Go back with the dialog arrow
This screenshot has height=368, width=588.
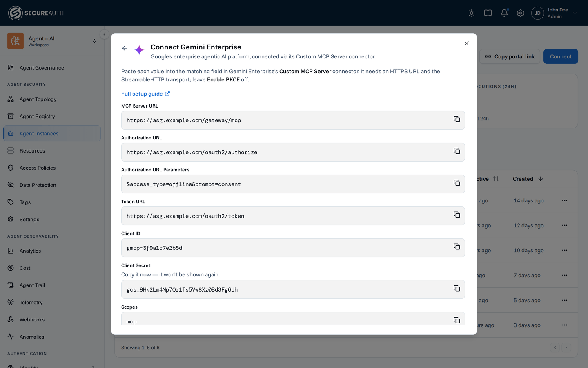pos(125,48)
